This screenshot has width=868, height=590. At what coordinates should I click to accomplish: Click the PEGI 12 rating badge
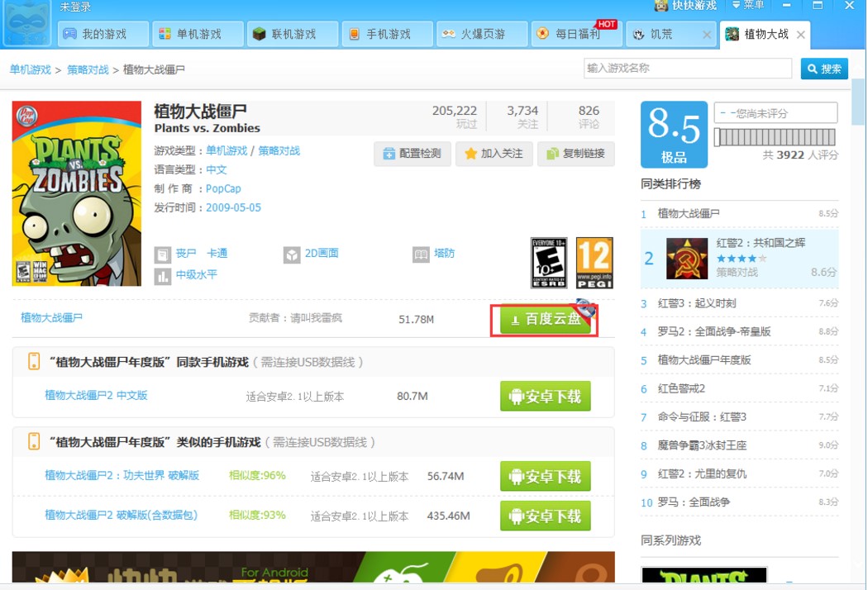click(x=594, y=263)
